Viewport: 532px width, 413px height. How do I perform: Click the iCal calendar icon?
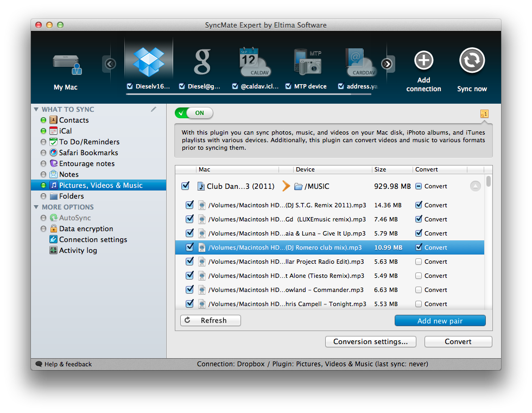(x=53, y=131)
